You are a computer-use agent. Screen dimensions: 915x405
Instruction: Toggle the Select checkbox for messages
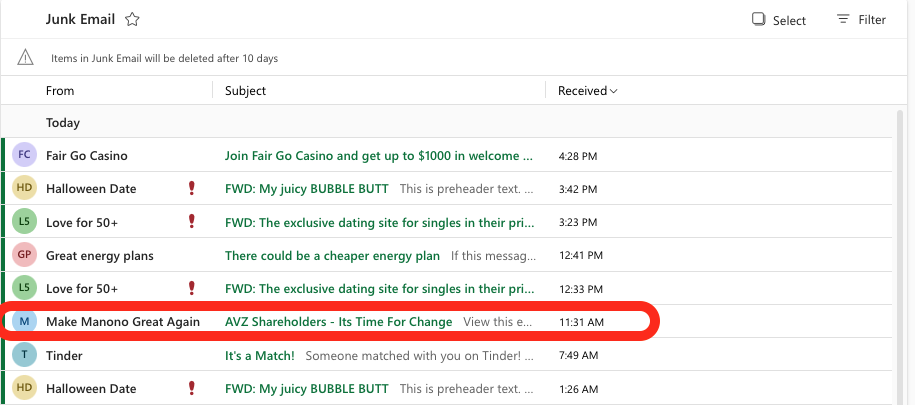(759, 19)
